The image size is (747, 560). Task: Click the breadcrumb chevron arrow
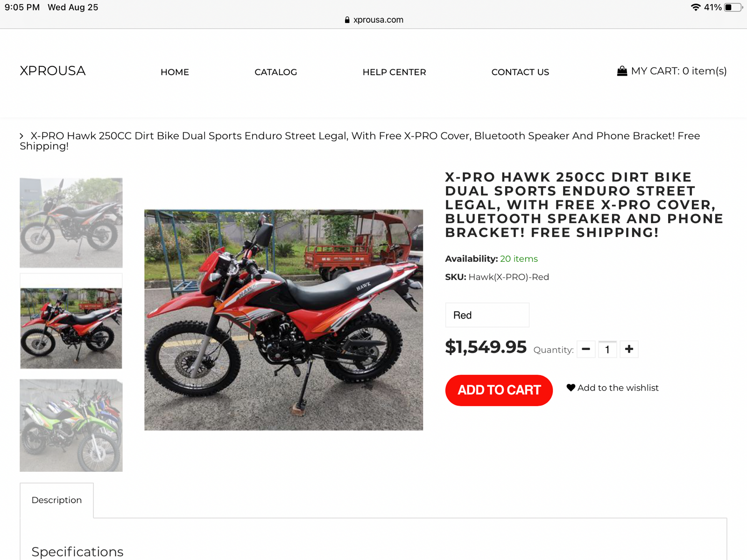tap(21, 136)
